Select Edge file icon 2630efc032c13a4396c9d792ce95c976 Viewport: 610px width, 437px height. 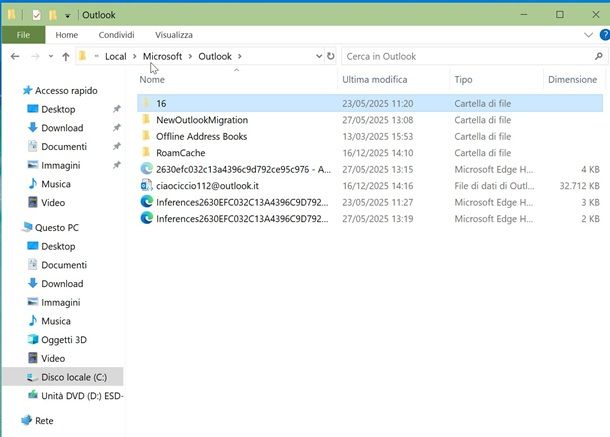(x=147, y=169)
